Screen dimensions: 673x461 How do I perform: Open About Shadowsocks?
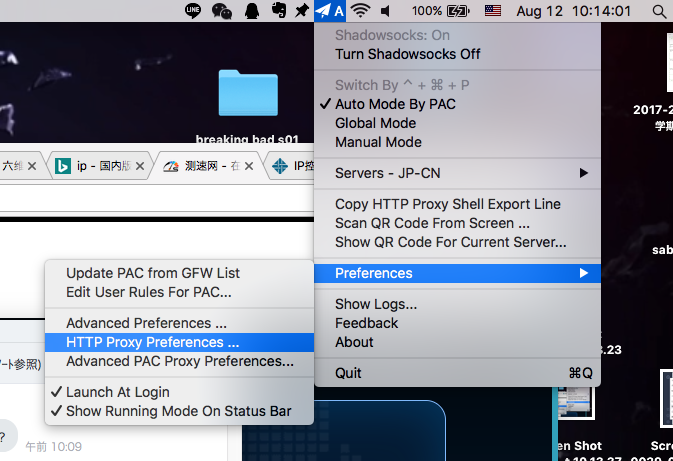click(x=457, y=342)
